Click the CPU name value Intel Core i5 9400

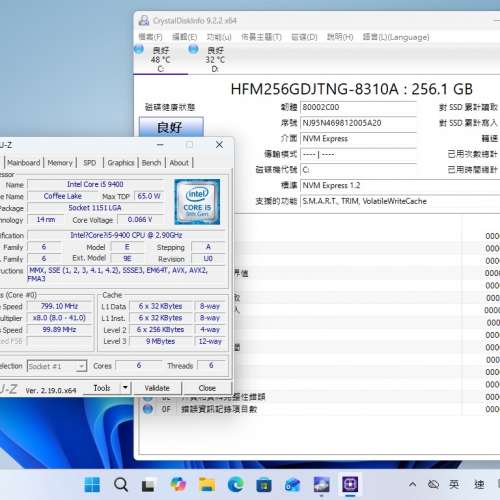[95, 184]
